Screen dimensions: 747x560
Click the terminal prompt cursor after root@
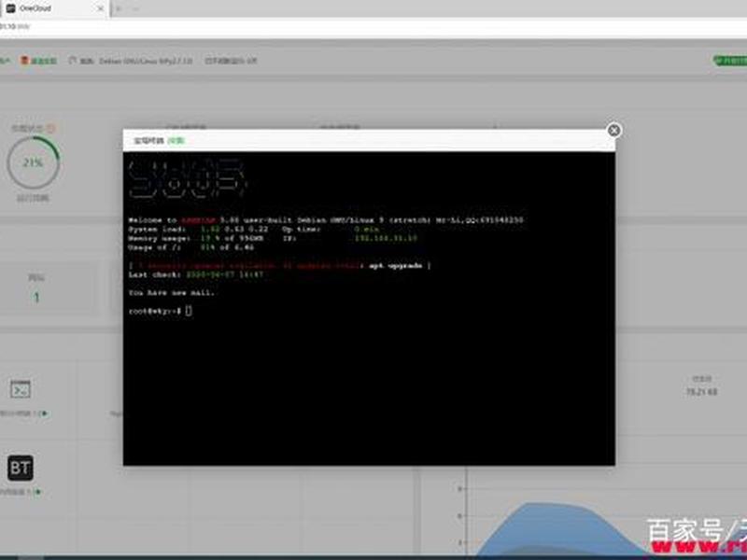tap(189, 311)
